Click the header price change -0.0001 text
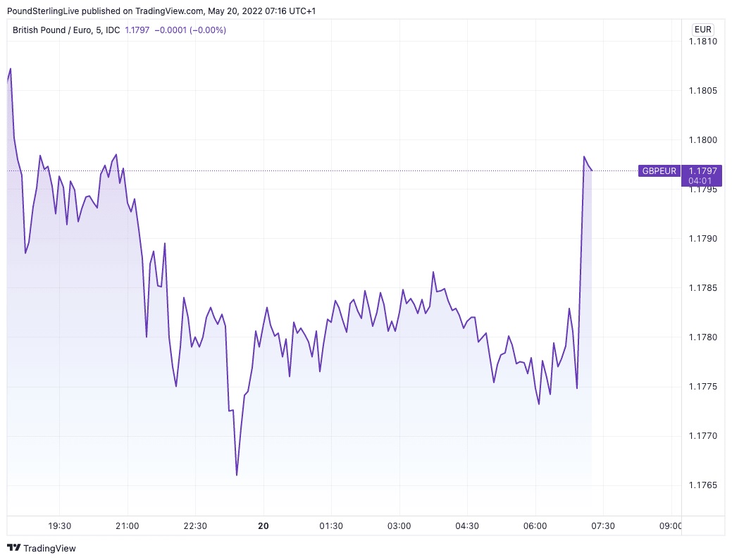 170,30
